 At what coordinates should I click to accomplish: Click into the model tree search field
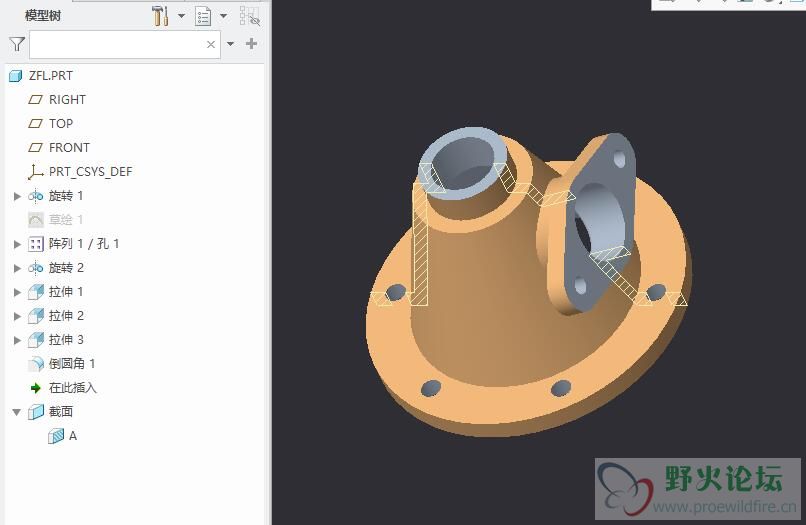click(125, 44)
